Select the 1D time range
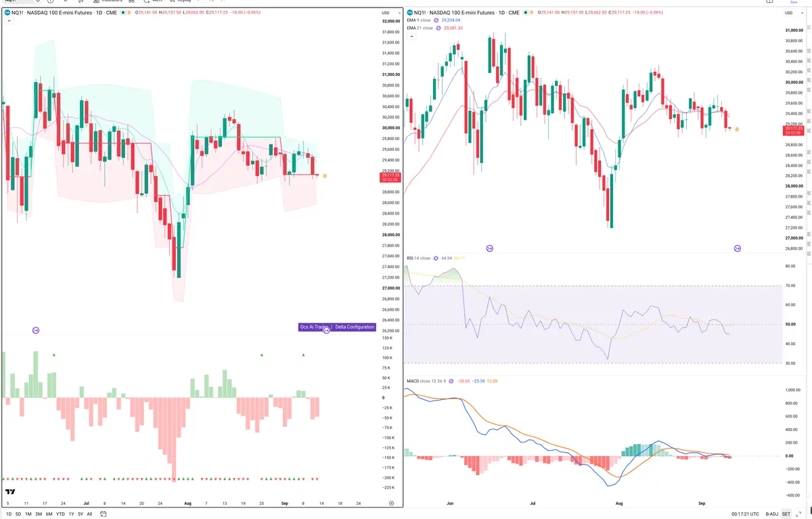Viewport: 812px width, 519px height. pyautogui.click(x=7, y=514)
